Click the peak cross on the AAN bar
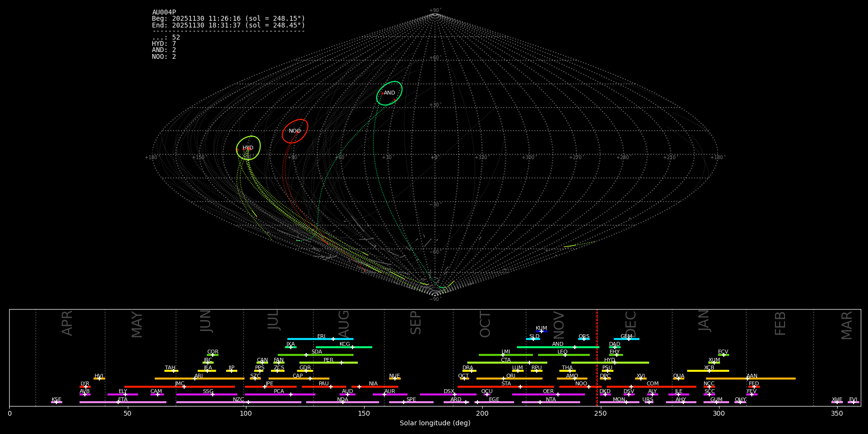 [x=747, y=379]
